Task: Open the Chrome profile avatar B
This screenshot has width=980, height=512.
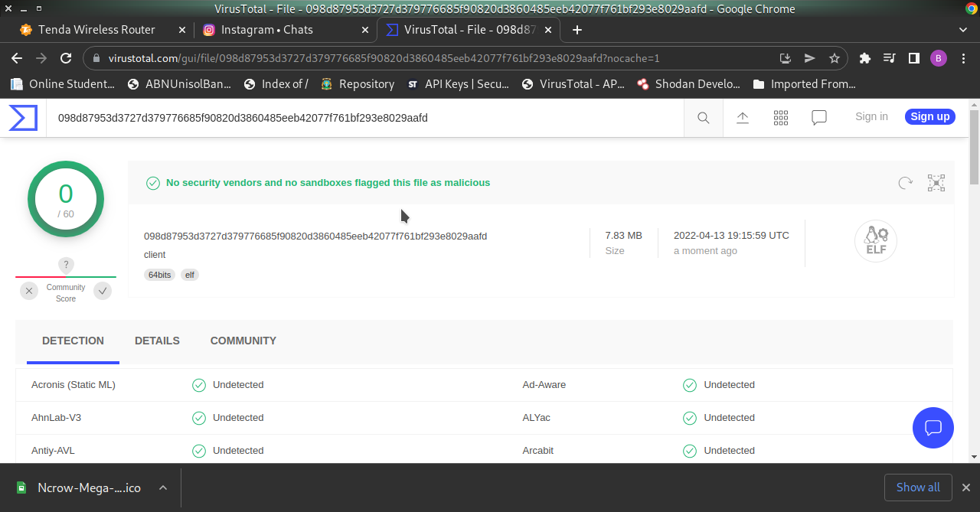Action: pos(939,58)
